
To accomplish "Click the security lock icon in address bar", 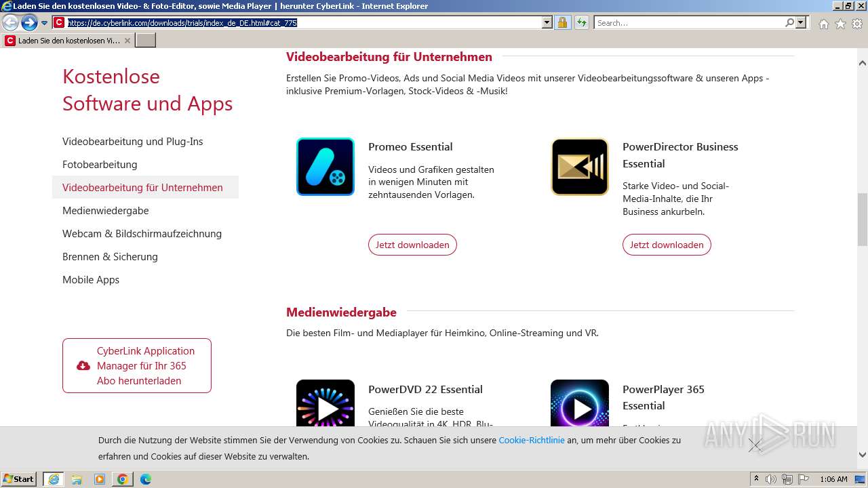I will [x=562, y=22].
